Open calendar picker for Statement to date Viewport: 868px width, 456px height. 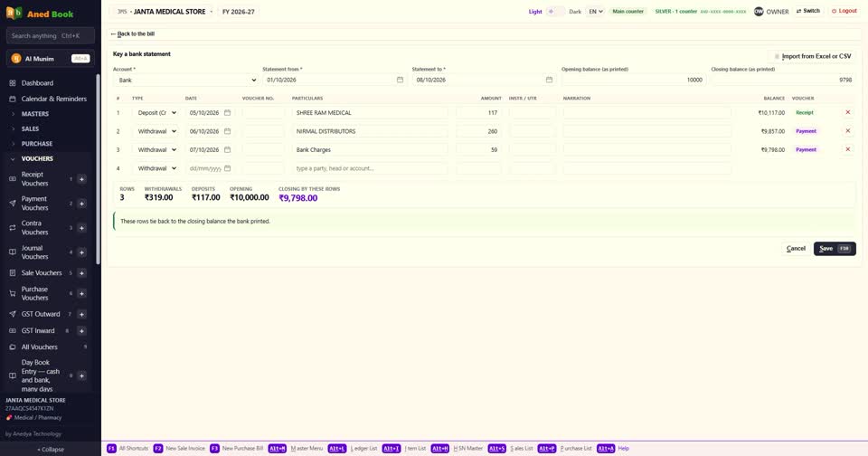click(549, 80)
